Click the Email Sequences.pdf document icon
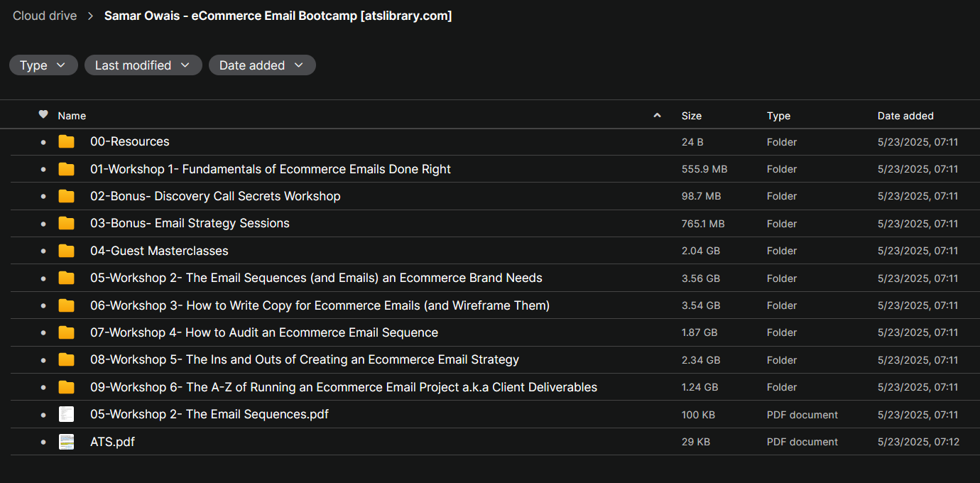This screenshot has width=980, height=483. [66, 415]
